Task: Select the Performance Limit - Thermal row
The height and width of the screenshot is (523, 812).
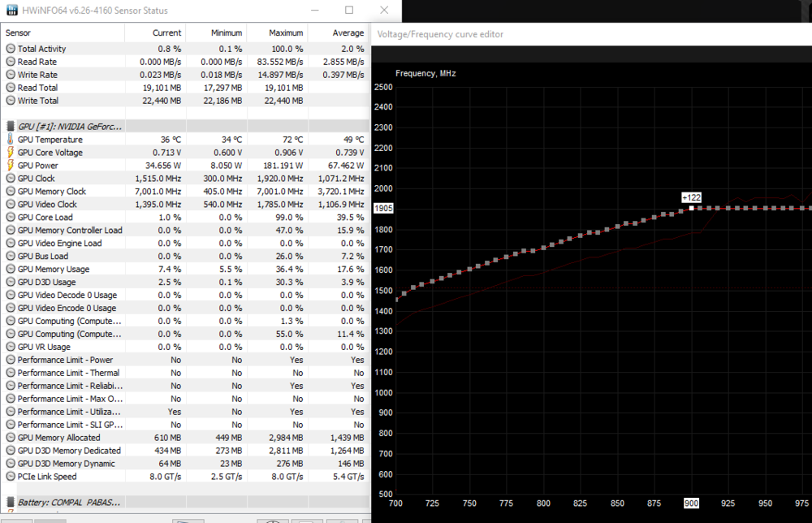Action: click(x=68, y=373)
